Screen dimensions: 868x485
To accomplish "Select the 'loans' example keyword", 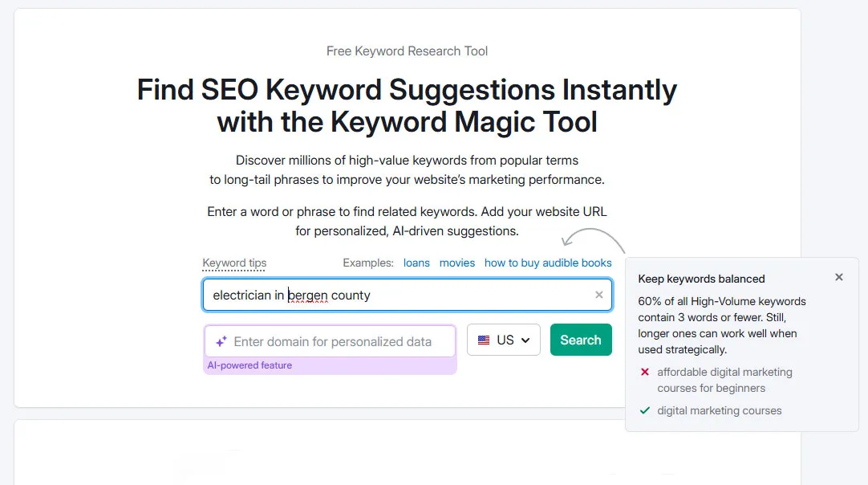I will [x=416, y=263].
